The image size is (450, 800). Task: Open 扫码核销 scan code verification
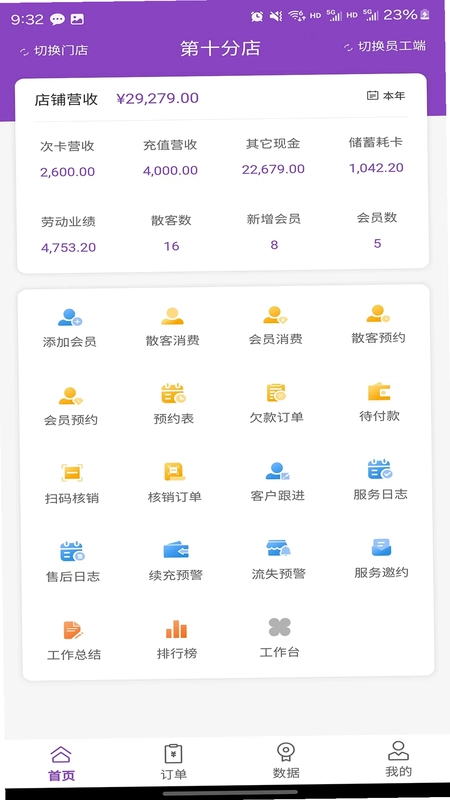(72, 473)
